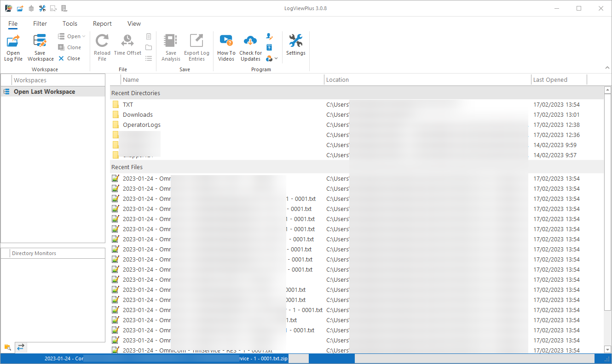Viewport: 612px width, 364px height.
Task: Click the small folder icon in File group
Action: 149,47
